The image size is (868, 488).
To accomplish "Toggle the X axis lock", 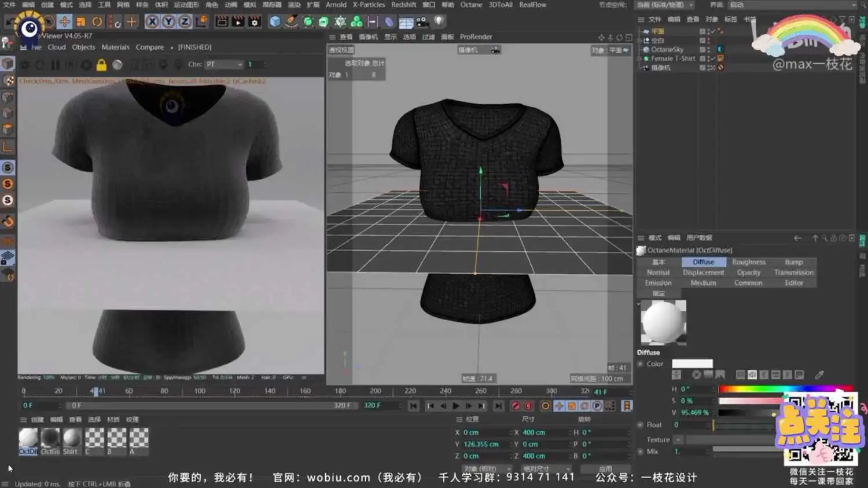I will click(152, 21).
